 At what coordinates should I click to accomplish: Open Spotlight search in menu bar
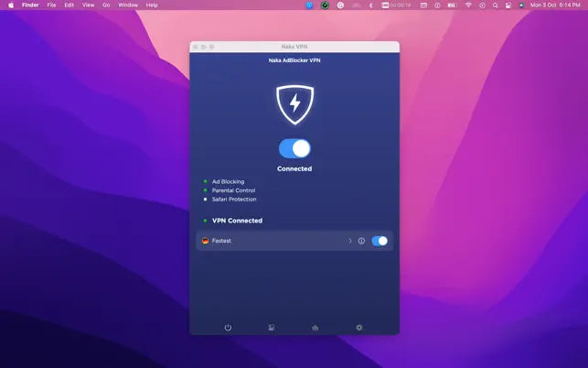click(496, 5)
